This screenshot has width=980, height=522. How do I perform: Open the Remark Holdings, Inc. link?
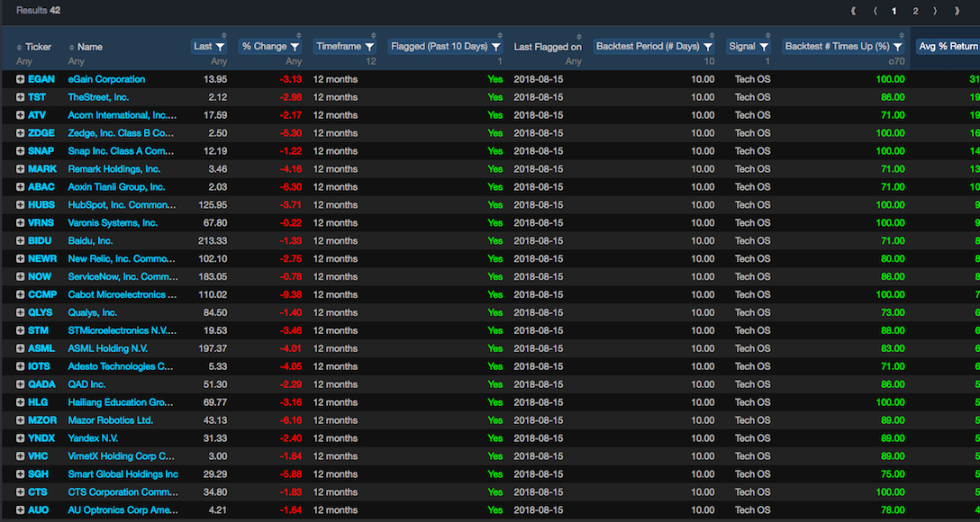(x=114, y=169)
